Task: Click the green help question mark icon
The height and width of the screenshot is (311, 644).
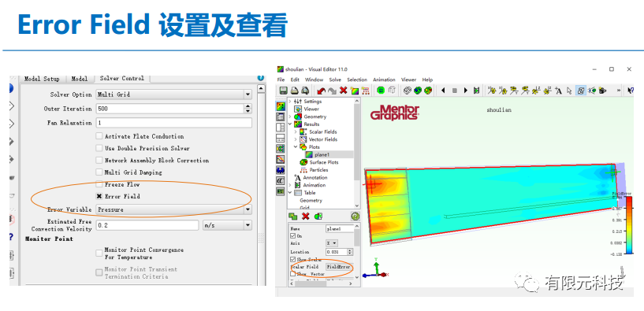Action: [356, 217]
